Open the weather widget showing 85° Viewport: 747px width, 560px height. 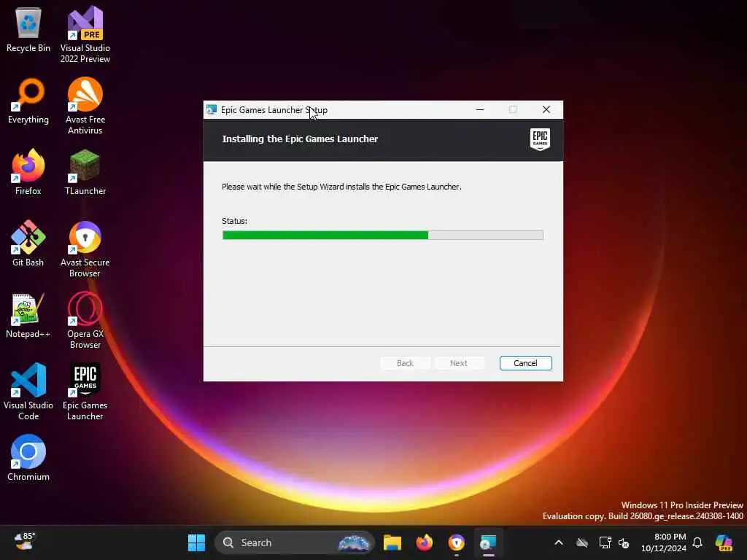point(25,542)
